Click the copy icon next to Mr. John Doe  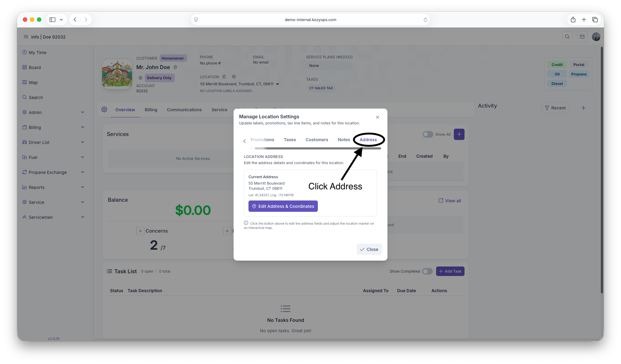point(175,67)
